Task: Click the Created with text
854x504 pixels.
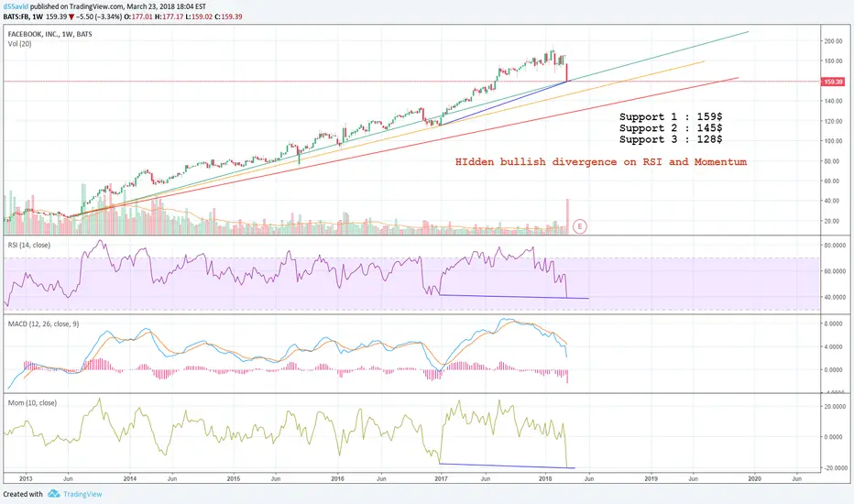Action: point(23,494)
